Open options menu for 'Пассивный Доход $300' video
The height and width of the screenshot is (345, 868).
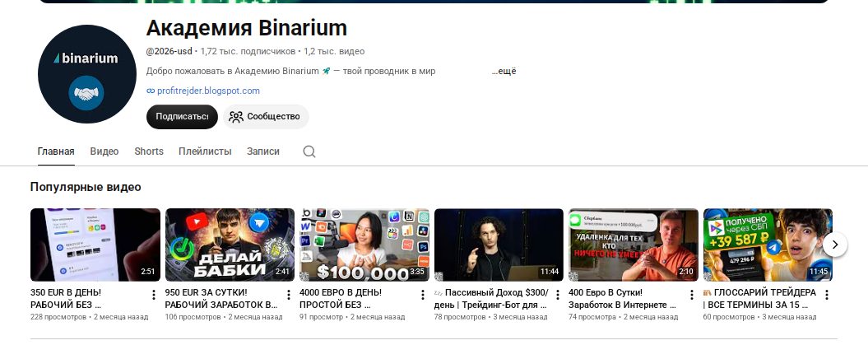558,295
